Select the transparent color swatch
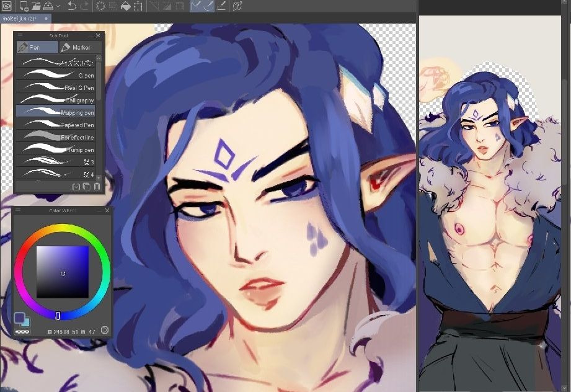 tap(22, 331)
